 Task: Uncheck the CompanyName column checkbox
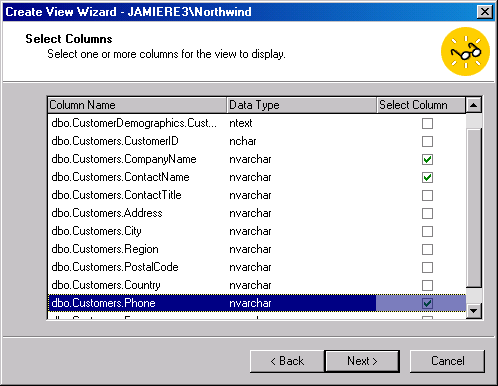pos(427,159)
